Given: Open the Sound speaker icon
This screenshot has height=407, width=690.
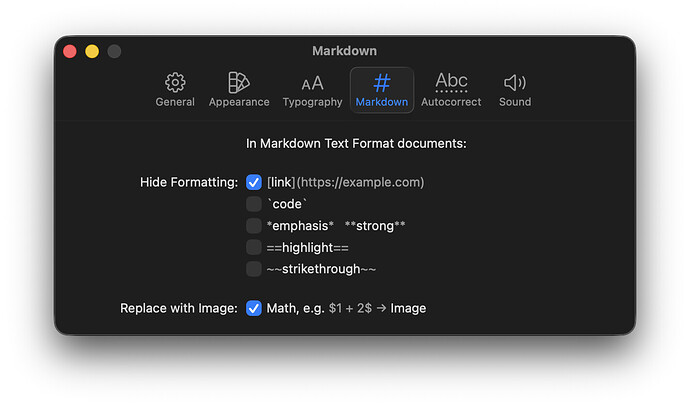Looking at the screenshot, I should (515, 82).
